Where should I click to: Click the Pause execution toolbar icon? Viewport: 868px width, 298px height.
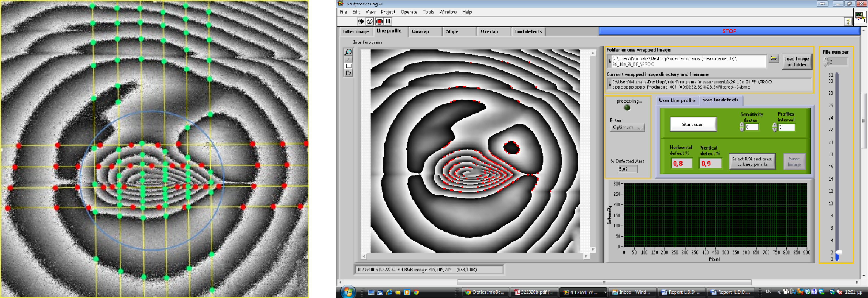(388, 22)
